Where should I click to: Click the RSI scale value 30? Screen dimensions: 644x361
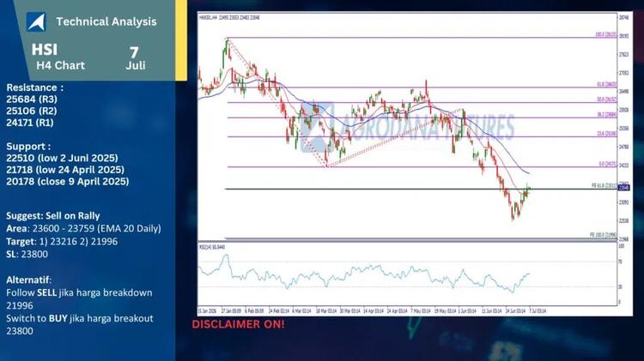tap(621, 287)
